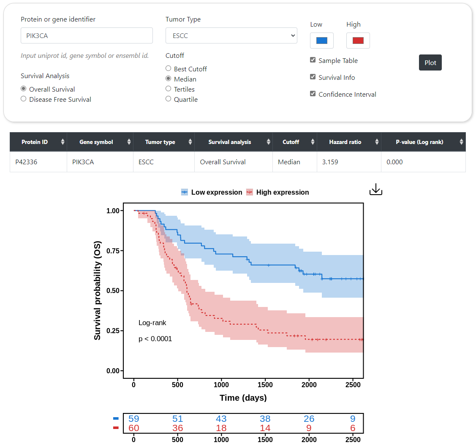Viewport: 476px width, 448px height.
Task: Download the survival plot image
Action: pyautogui.click(x=375, y=190)
